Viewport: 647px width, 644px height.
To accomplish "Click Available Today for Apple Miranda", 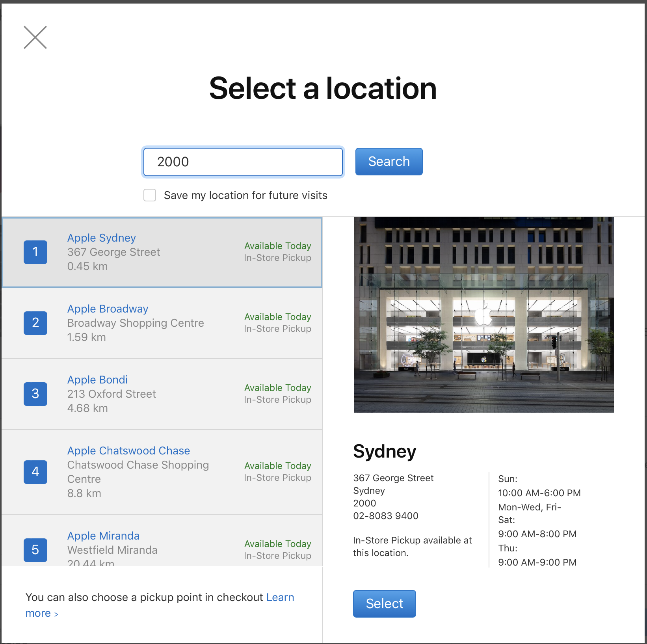I will point(278,544).
